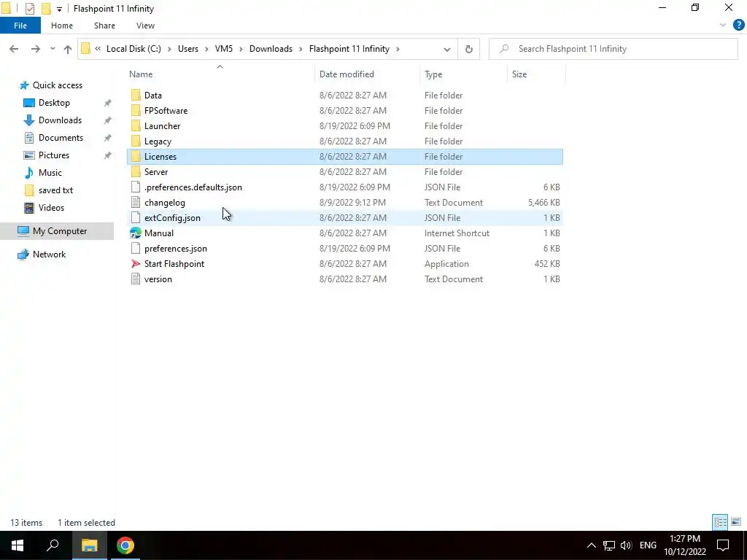This screenshot has height=560, width=747.
Task: Select the Launcher folder icon
Action: pos(136,125)
